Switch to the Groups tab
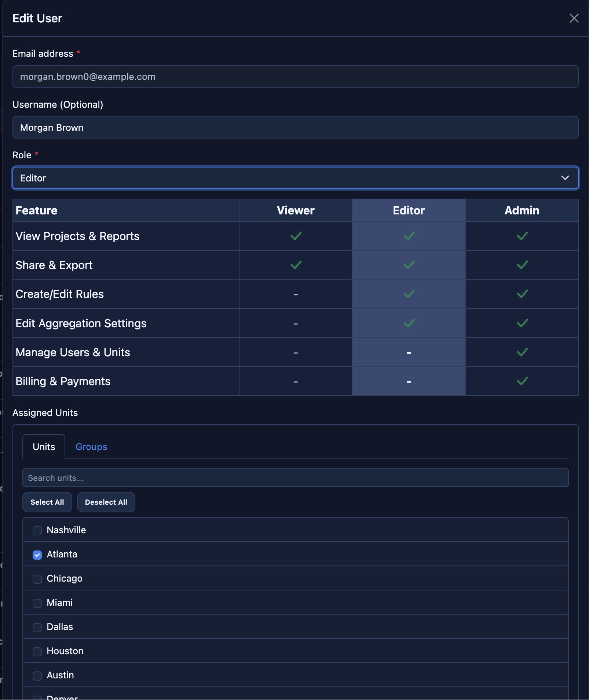This screenshot has height=700, width=589. [91, 447]
